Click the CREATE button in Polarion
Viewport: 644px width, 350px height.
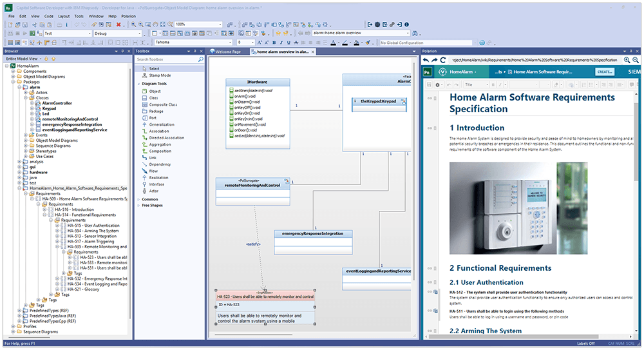[604, 72]
